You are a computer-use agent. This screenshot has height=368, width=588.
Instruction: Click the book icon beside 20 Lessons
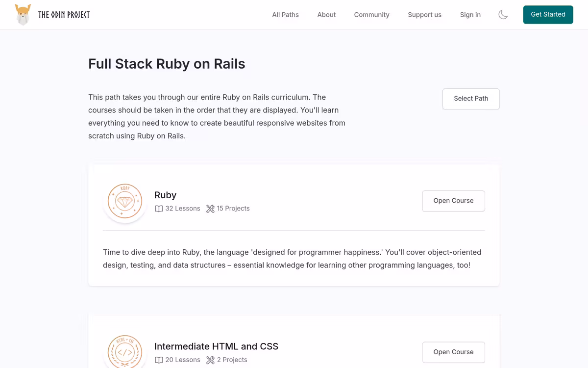pos(159,360)
